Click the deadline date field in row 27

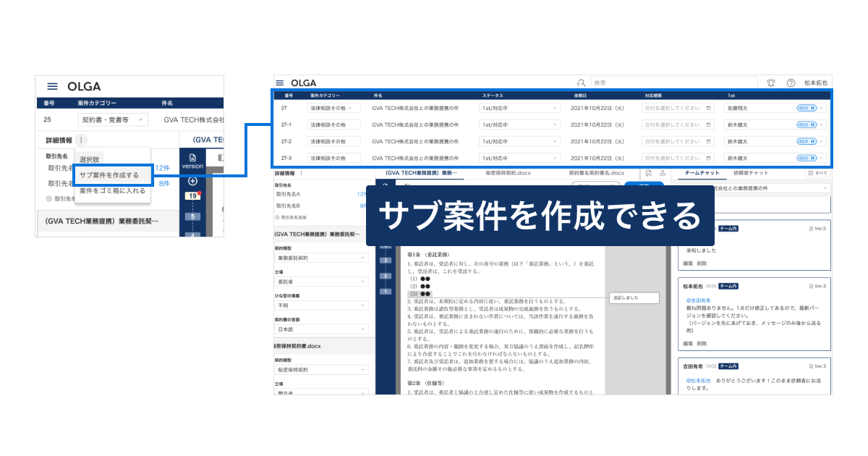click(x=678, y=108)
